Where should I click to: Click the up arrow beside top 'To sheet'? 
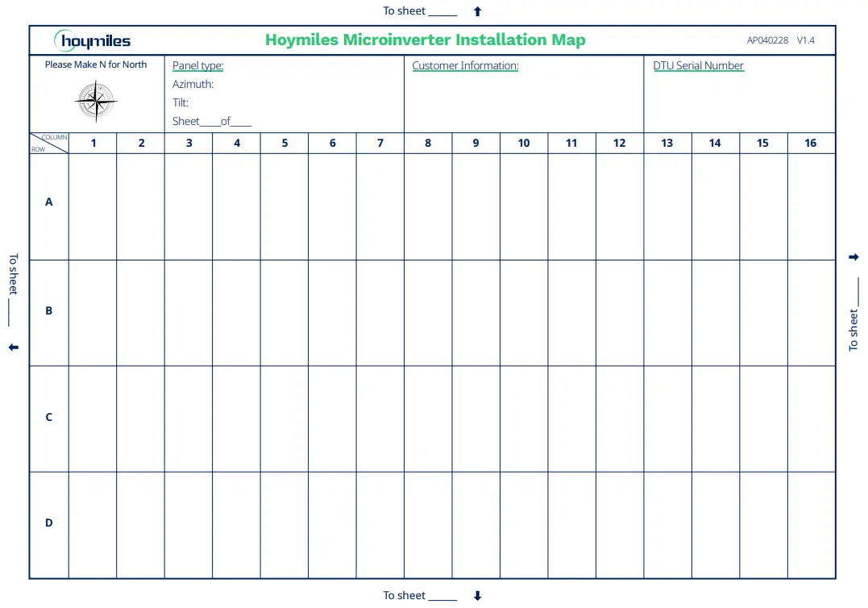pos(478,11)
